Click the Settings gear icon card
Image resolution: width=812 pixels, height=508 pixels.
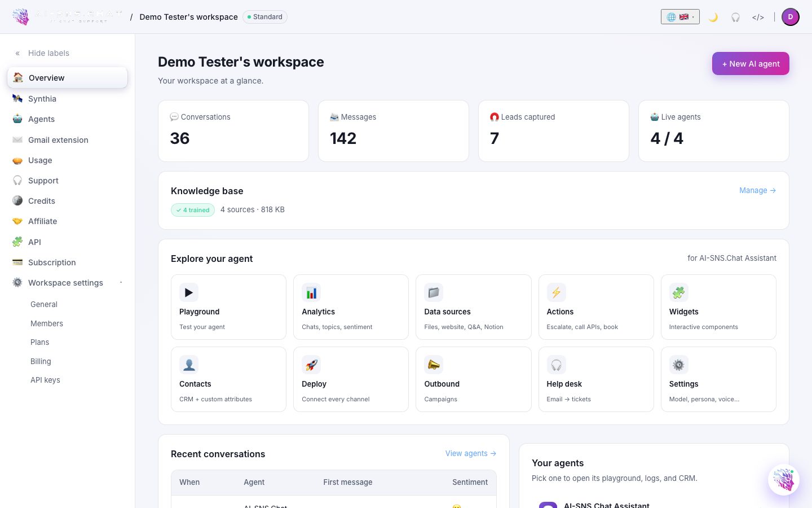pyautogui.click(x=678, y=365)
